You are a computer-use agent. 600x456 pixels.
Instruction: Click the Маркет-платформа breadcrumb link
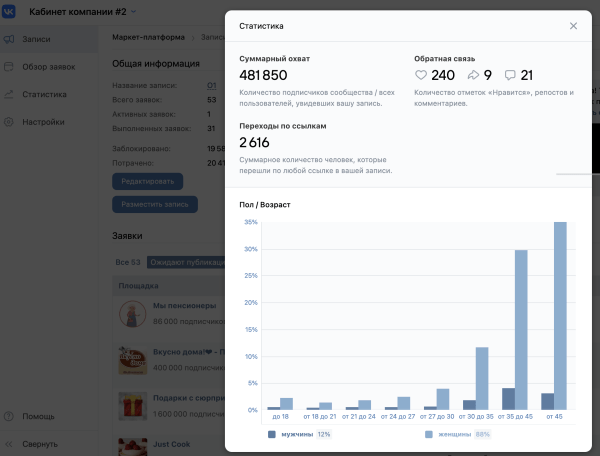[148, 37]
